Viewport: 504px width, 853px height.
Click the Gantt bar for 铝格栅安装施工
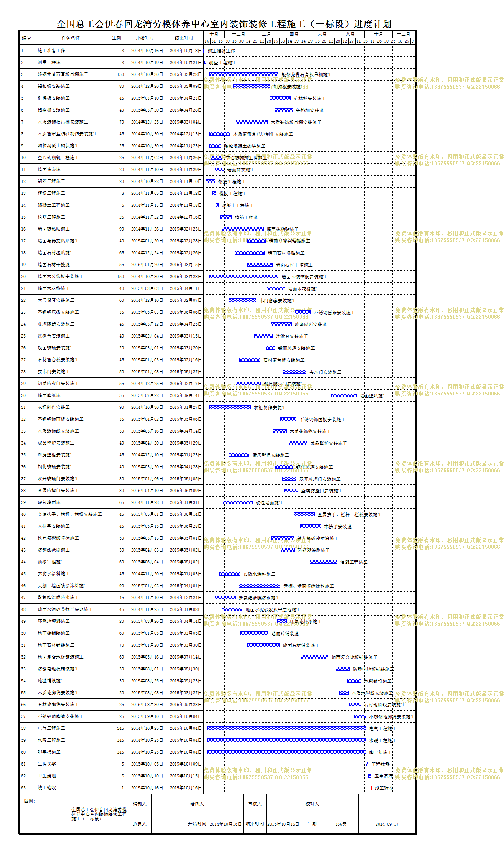tap(284, 110)
